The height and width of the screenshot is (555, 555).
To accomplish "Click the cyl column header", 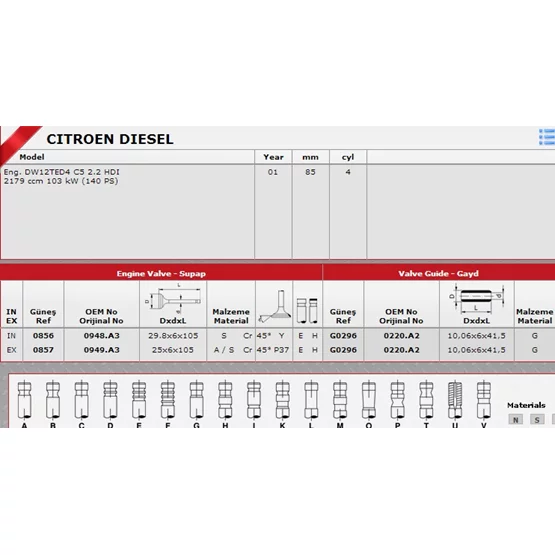I will (x=348, y=157).
